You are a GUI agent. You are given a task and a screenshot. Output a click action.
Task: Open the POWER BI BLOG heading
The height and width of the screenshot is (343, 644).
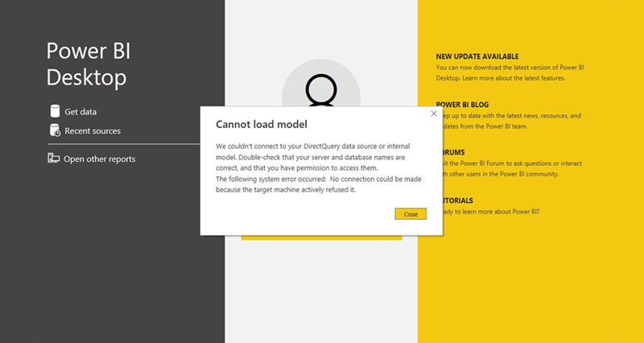coord(462,105)
